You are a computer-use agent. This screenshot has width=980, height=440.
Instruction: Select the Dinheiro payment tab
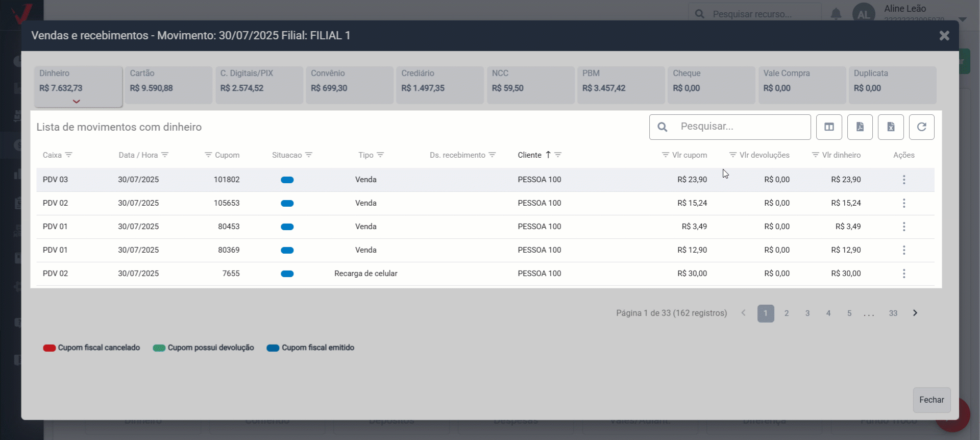tap(79, 86)
